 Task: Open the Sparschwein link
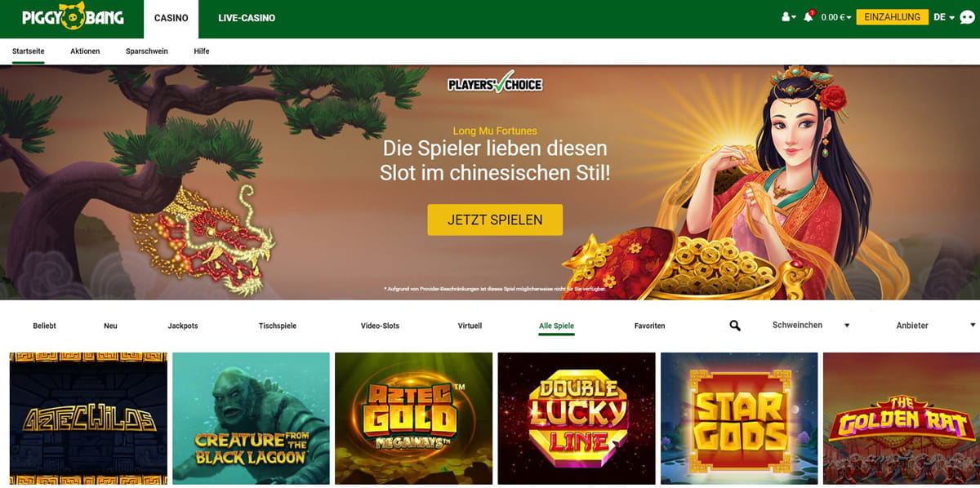coord(147,51)
